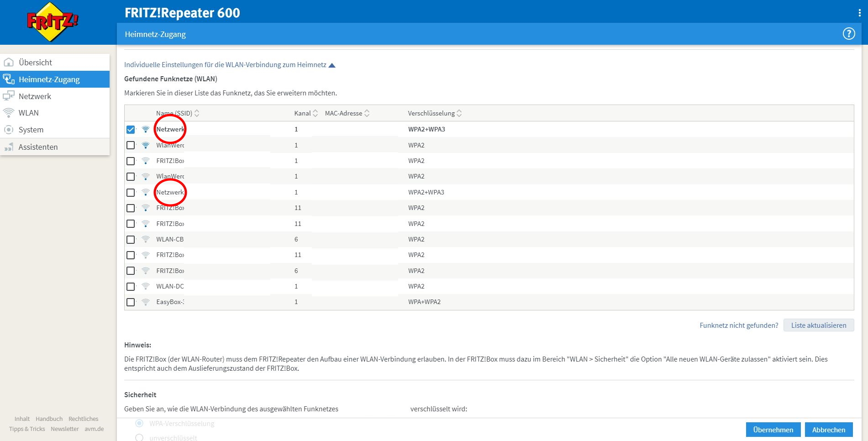The height and width of the screenshot is (441, 868).
Task: Click the Liste aktualisieren button
Action: pyautogui.click(x=819, y=325)
